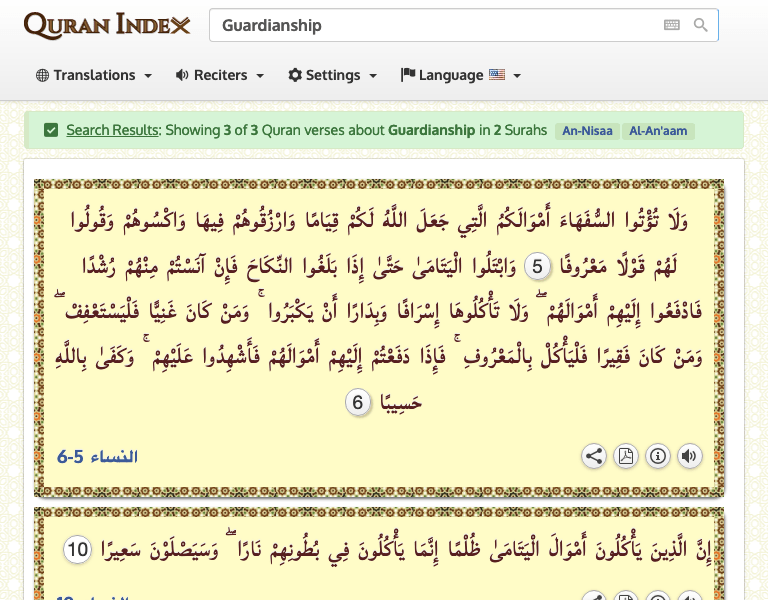Open the Translations dropdown menu
The height and width of the screenshot is (600, 768).
pos(94,75)
